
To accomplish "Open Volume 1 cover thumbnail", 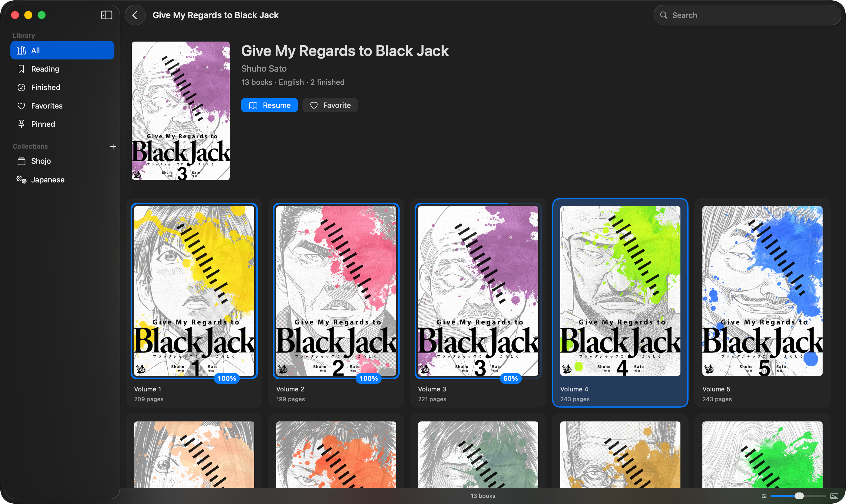I will point(194,291).
